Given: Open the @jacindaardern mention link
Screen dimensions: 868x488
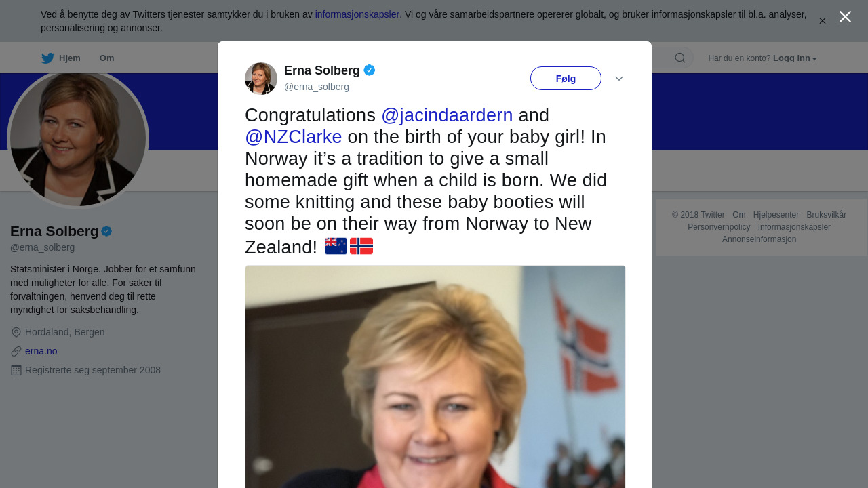Looking at the screenshot, I should point(447,115).
